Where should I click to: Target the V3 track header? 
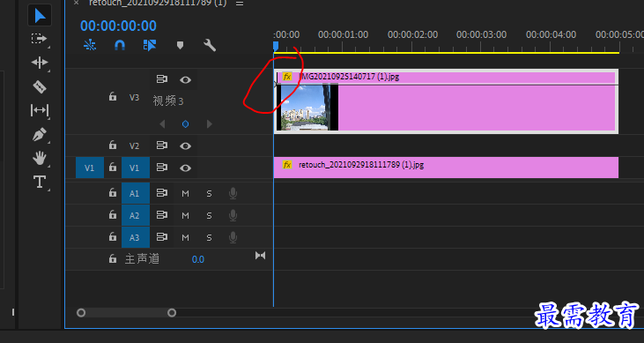pyautogui.click(x=134, y=98)
